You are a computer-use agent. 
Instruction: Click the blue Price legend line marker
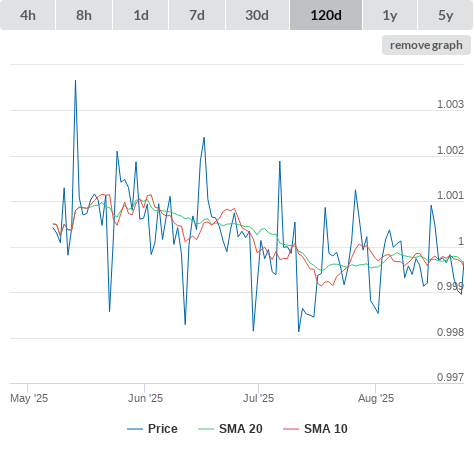click(135, 429)
